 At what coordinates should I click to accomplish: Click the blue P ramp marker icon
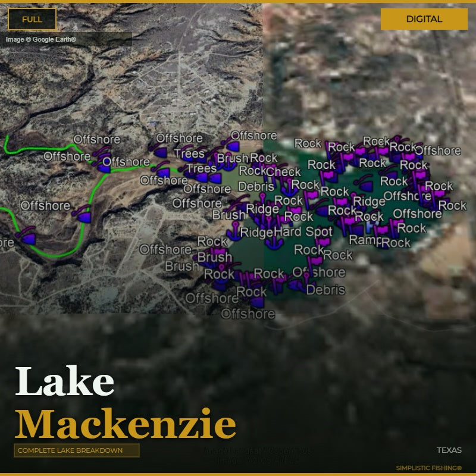371,226
